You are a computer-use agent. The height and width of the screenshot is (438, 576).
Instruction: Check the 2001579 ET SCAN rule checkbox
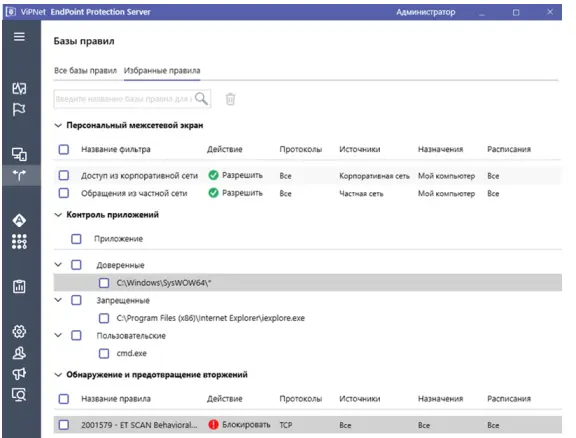[x=64, y=425]
